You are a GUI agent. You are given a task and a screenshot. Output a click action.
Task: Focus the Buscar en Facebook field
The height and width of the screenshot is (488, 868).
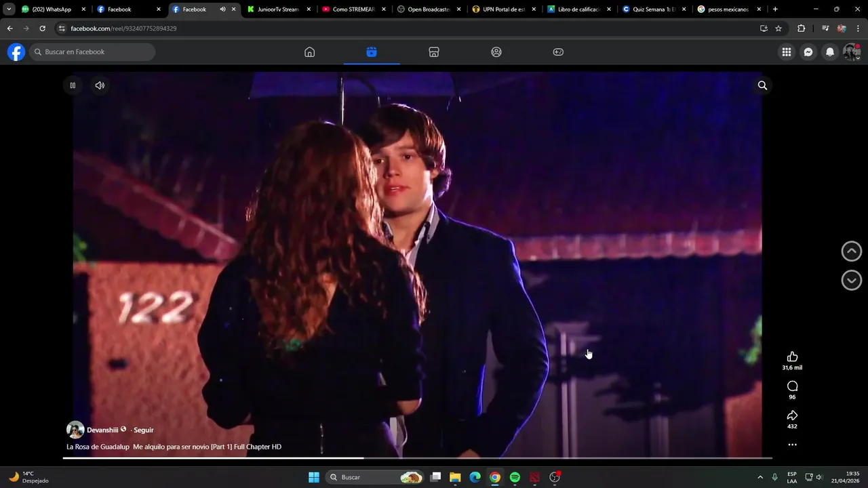click(92, 52)
